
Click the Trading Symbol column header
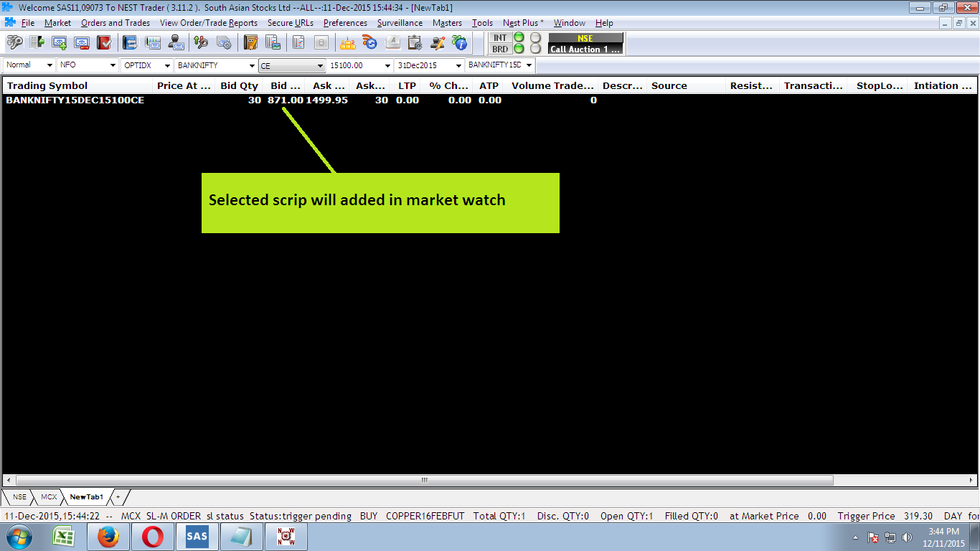coord(78,85)
